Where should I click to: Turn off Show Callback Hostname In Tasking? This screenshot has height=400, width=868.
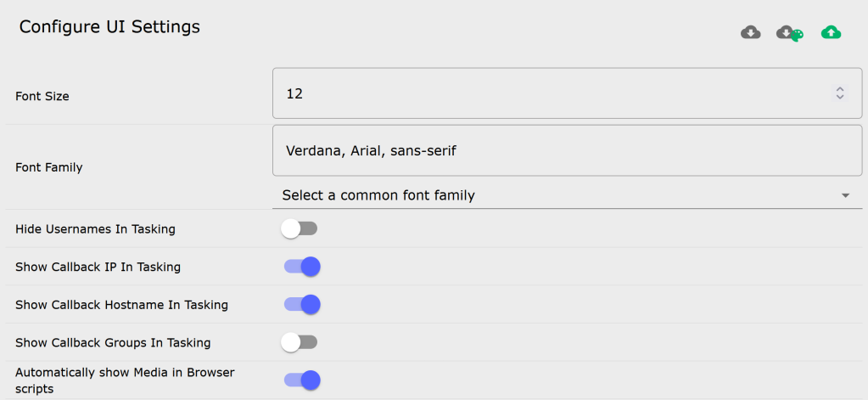302,304
